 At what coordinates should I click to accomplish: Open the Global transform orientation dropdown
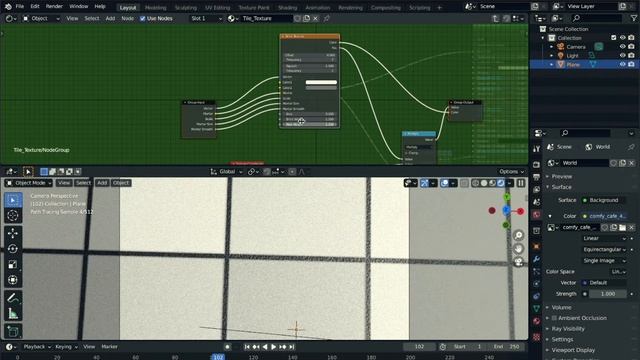coord(227,172)
